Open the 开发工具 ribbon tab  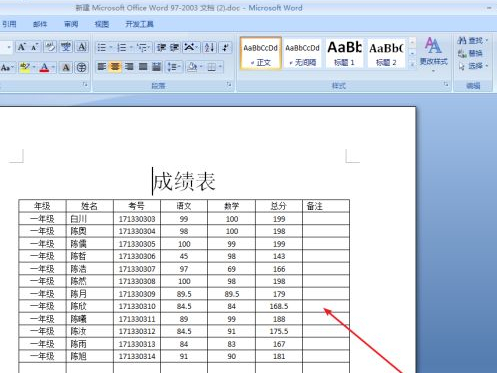pyautogui.click(x=139, y=24)
